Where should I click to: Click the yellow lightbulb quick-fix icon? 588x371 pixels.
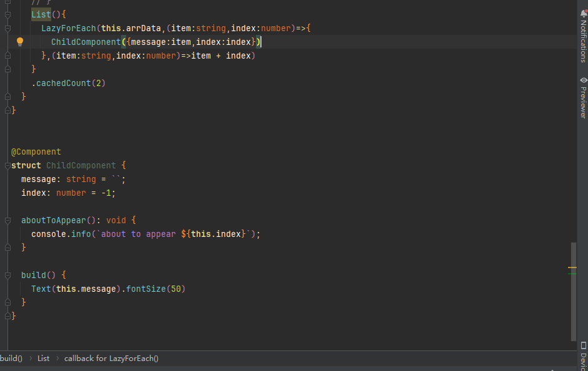[x=19, y=42]
